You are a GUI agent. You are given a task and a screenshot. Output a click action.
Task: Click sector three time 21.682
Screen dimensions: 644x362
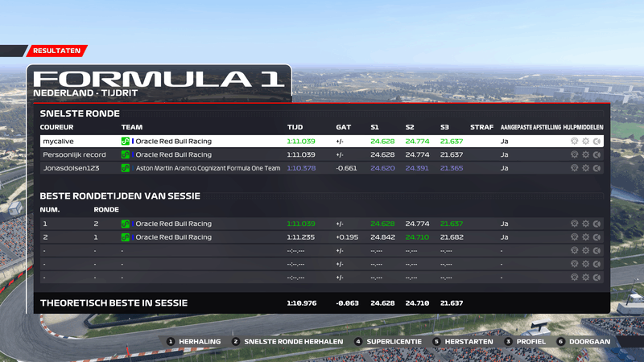pyautogui.click(x=452, y=237)
